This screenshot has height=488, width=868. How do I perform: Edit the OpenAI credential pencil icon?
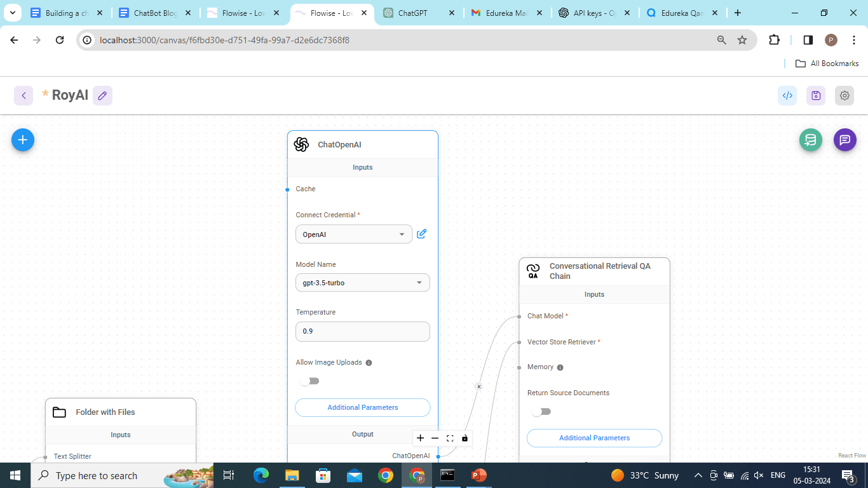pyautogui.click(x=421, y=234)
